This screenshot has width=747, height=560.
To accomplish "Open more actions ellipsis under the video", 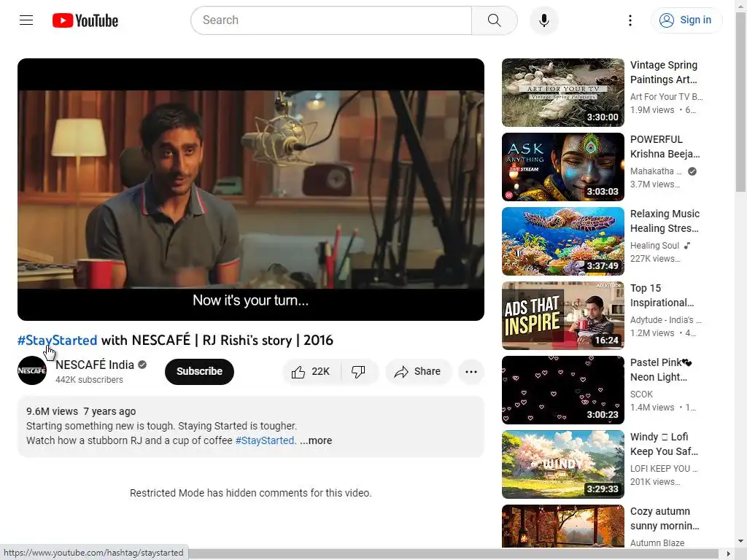I will pos(471,371).
